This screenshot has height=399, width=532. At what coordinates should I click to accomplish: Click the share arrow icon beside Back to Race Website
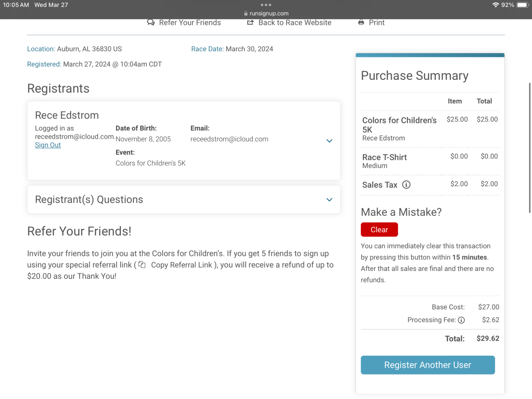point(250,22)
